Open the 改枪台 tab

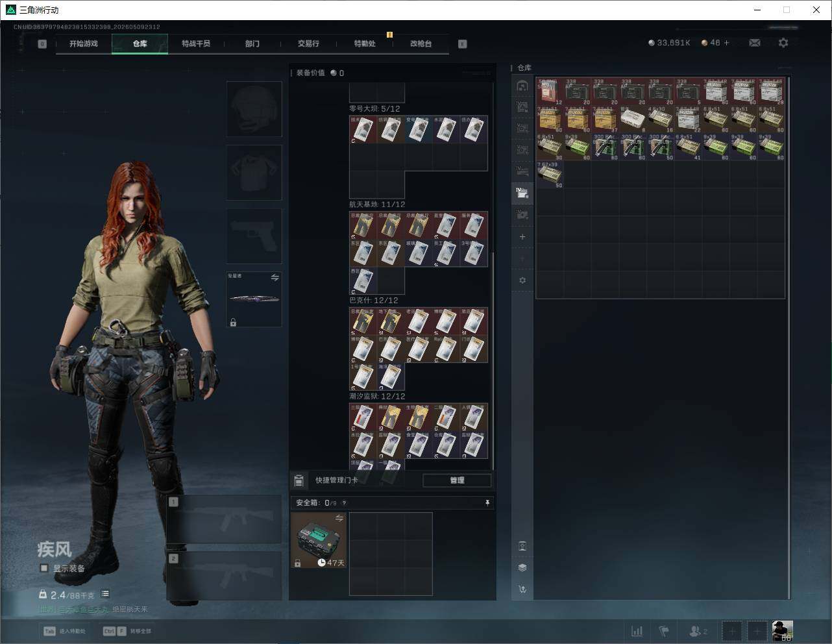(x=421, y=43)
